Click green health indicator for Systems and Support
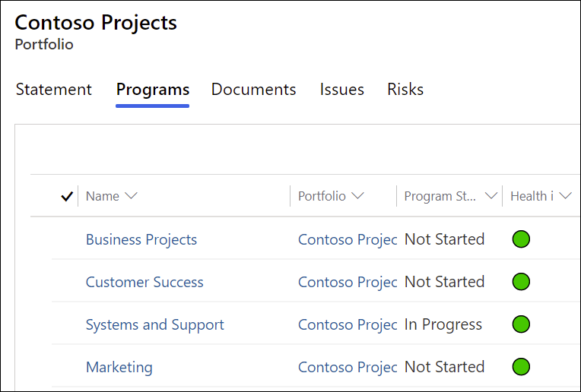The width and height of the screenshot is (581, 392). (521, 324)
